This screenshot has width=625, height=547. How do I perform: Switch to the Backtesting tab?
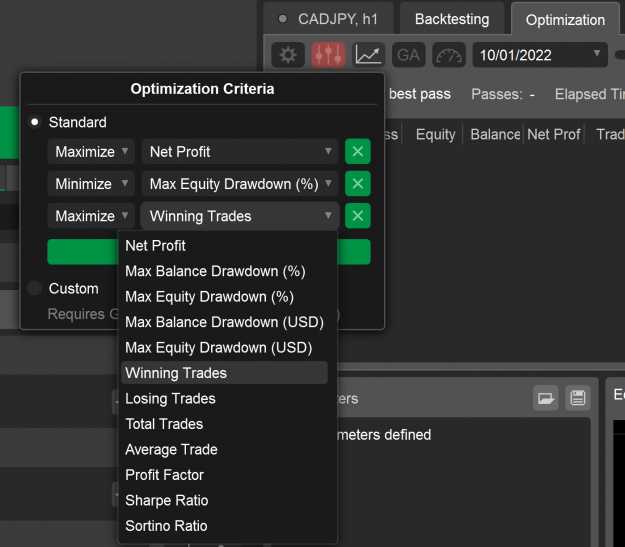click(x=452, y=19)
